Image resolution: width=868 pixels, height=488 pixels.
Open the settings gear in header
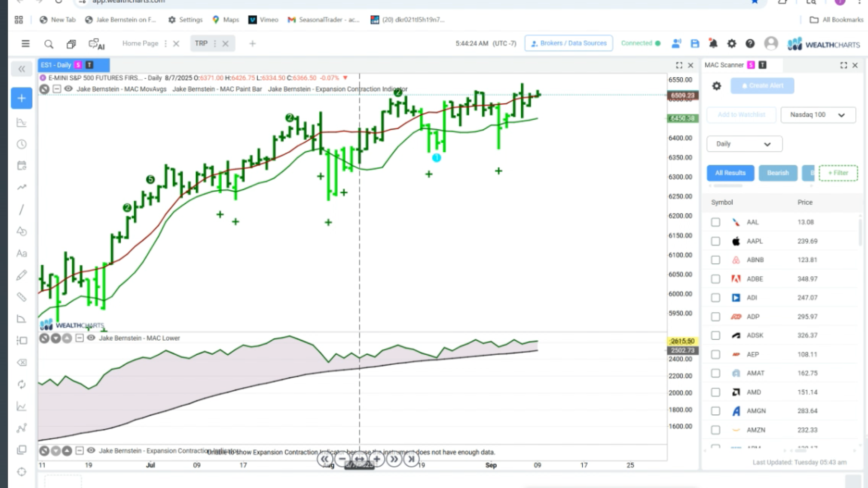pos(731,43)
